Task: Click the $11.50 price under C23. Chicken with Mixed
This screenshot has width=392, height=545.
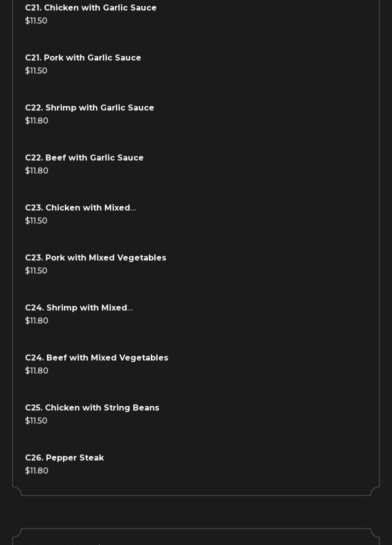Action: pyautogui.click(x=36, y=221)
